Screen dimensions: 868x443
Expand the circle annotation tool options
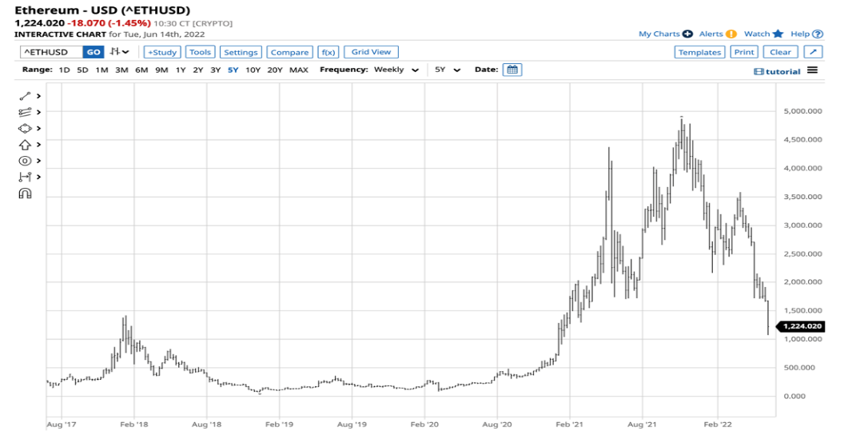point(38,161)
